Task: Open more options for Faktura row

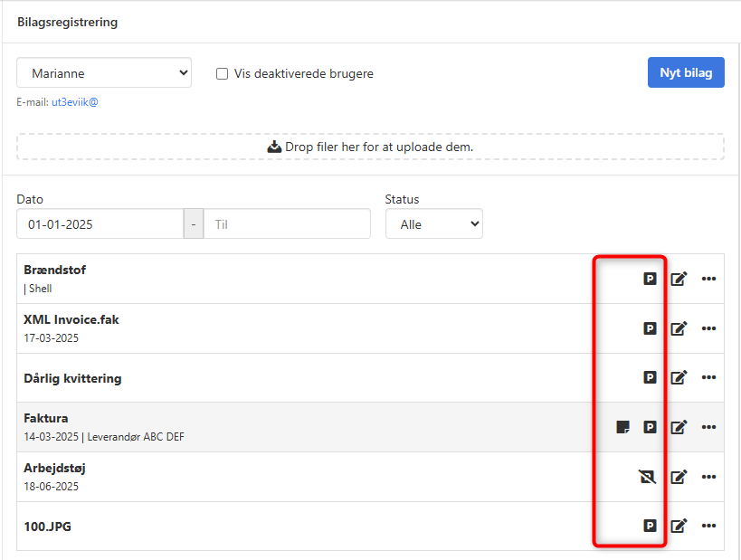Action: [708, 427]
